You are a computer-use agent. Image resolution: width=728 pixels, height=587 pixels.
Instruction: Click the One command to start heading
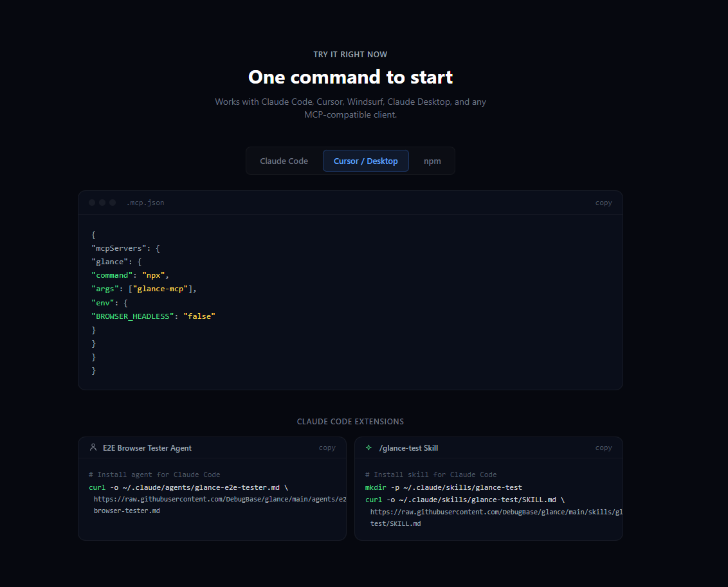pyautogui.click(x=350, y=77)
